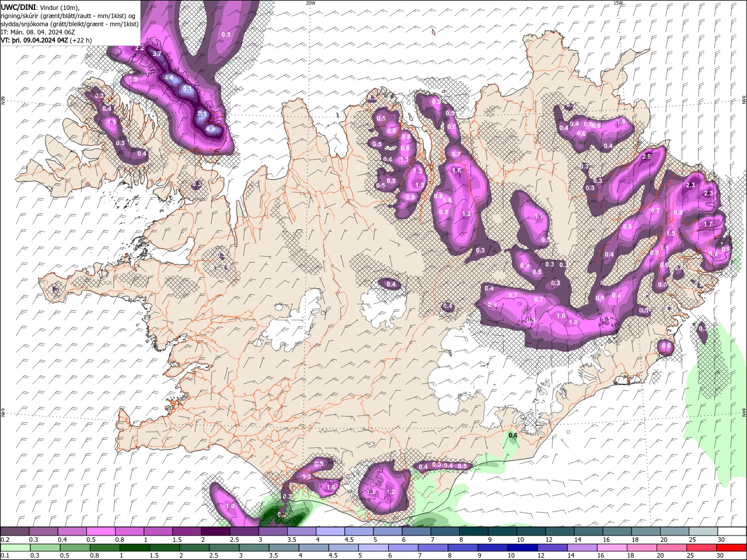
Task: Click the '20W' longitude label
Action: point(310,3)
